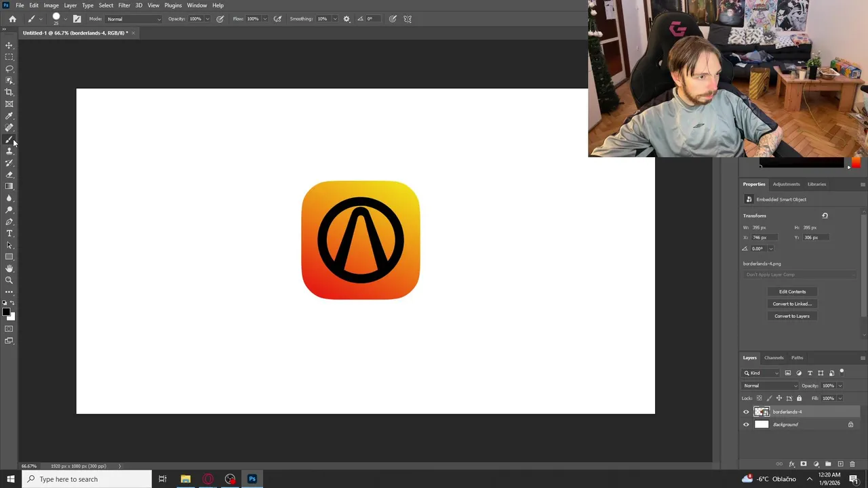Toggle airbrush-style build-up
868x488 pixels.
coord(277,19)
